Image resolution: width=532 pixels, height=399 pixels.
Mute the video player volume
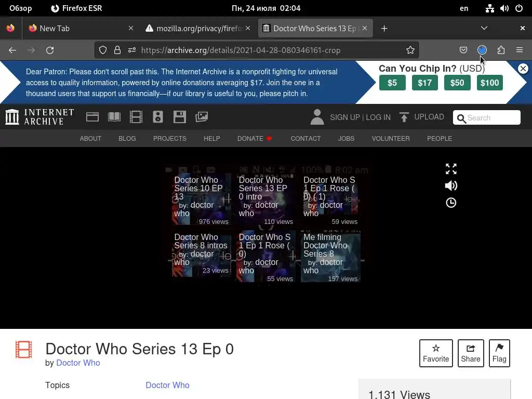point(451,185)
